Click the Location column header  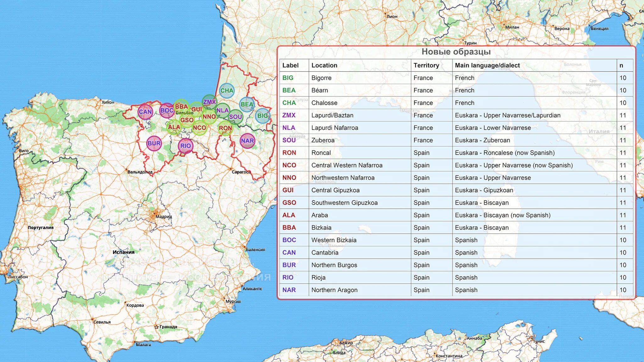[324, 65]
